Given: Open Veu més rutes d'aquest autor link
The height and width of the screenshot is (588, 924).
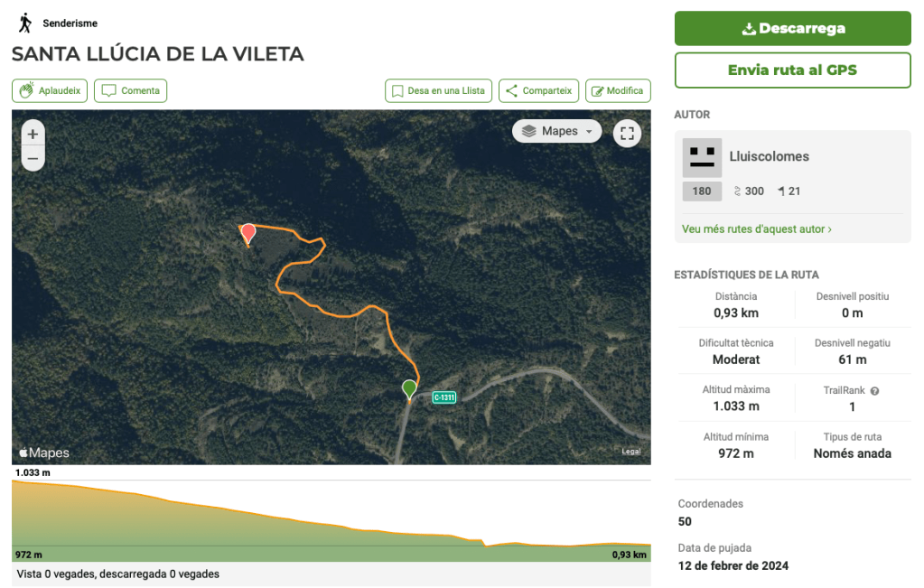Looking at the screenshot, I should (x=757, y=229).
